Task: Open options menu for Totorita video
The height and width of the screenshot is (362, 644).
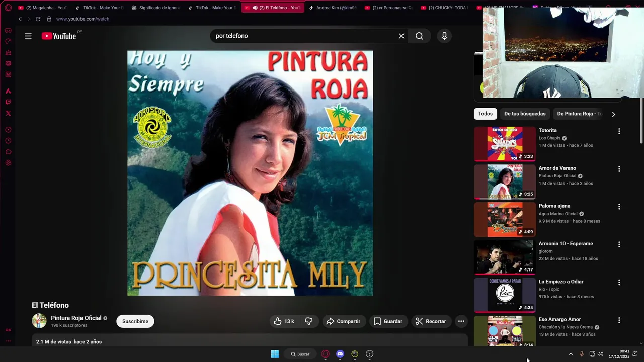Action: [619, 131]
